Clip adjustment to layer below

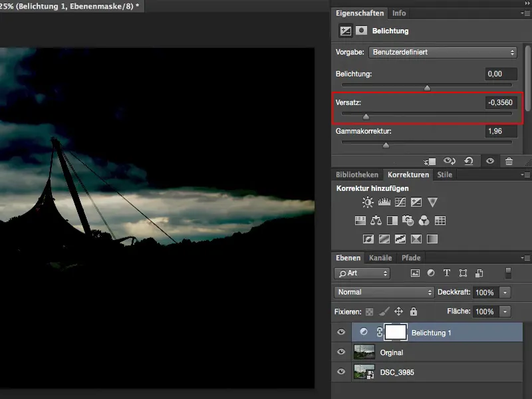430,161
